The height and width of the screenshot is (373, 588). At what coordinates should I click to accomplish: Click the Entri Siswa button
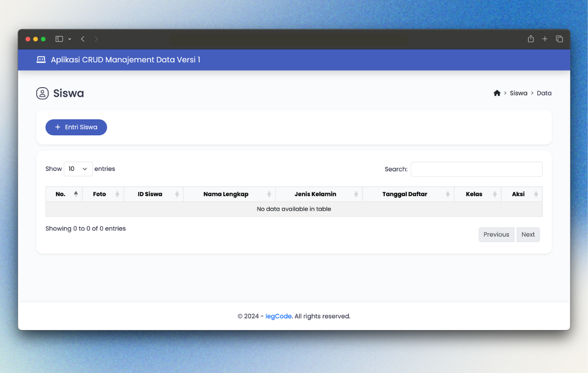tap(76, 127)
